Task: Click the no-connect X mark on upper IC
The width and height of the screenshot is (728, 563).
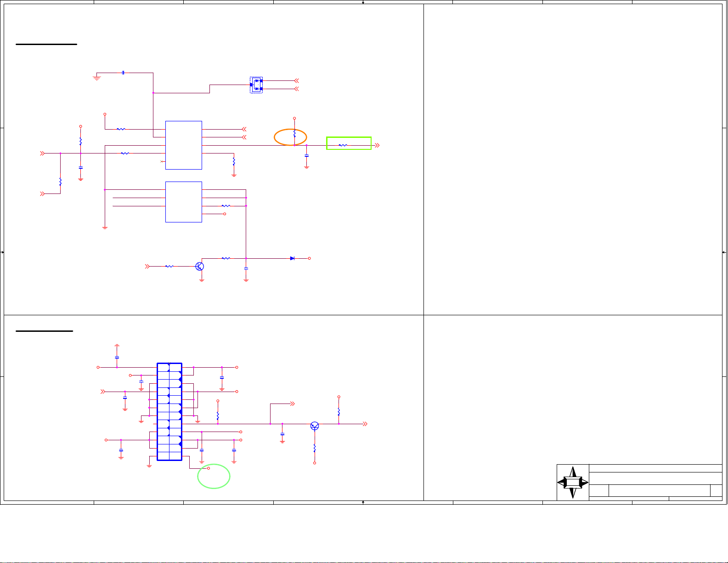Action: pyautogui.click(x=161, y=161)
